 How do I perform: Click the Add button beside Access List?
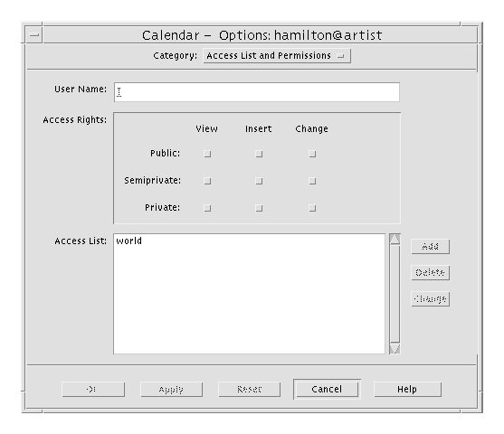430,247
